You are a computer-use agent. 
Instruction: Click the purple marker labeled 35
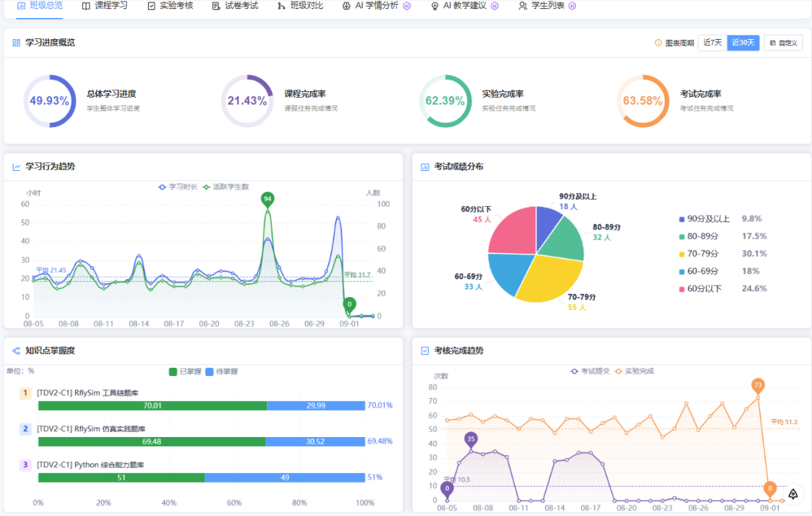pos(471,440)
